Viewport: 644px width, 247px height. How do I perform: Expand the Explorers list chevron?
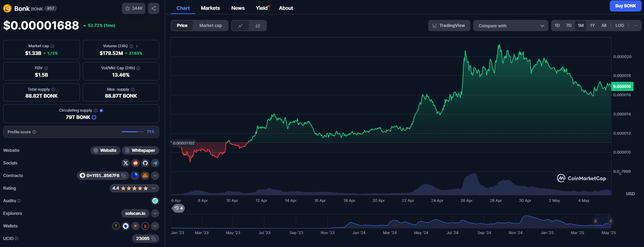pos(155,213)
